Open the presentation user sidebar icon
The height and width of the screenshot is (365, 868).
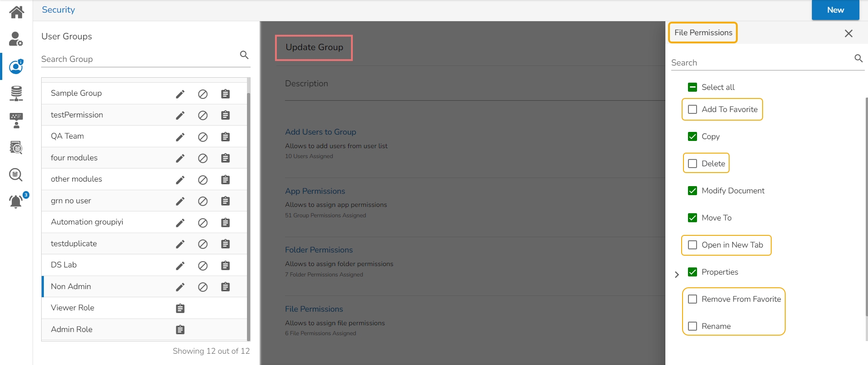[x=16, y=121]
